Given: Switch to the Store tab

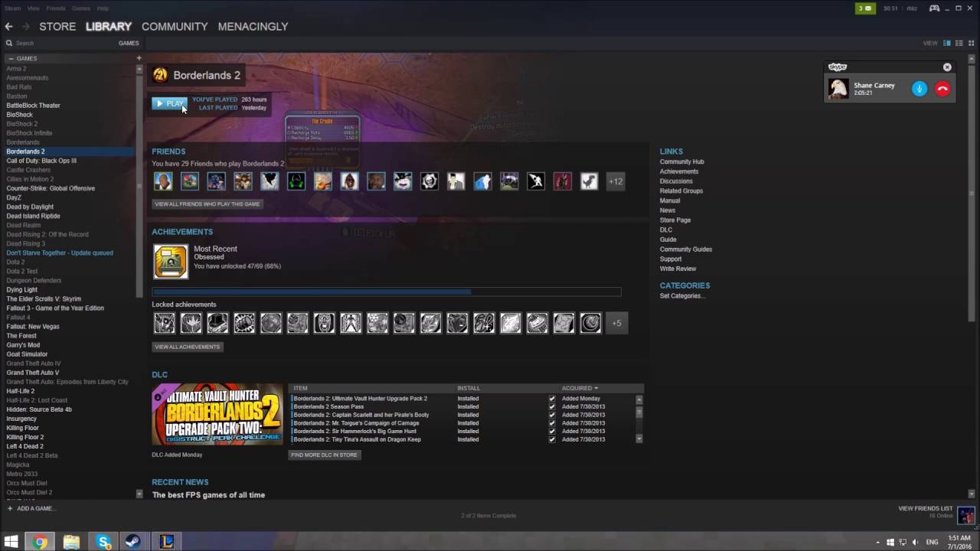Looking at the screenshot, I should click(57, 26).
